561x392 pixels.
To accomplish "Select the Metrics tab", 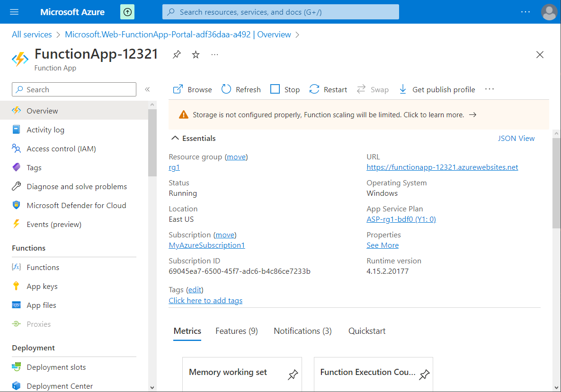I will pyautogui.click(x=187, y=331).
